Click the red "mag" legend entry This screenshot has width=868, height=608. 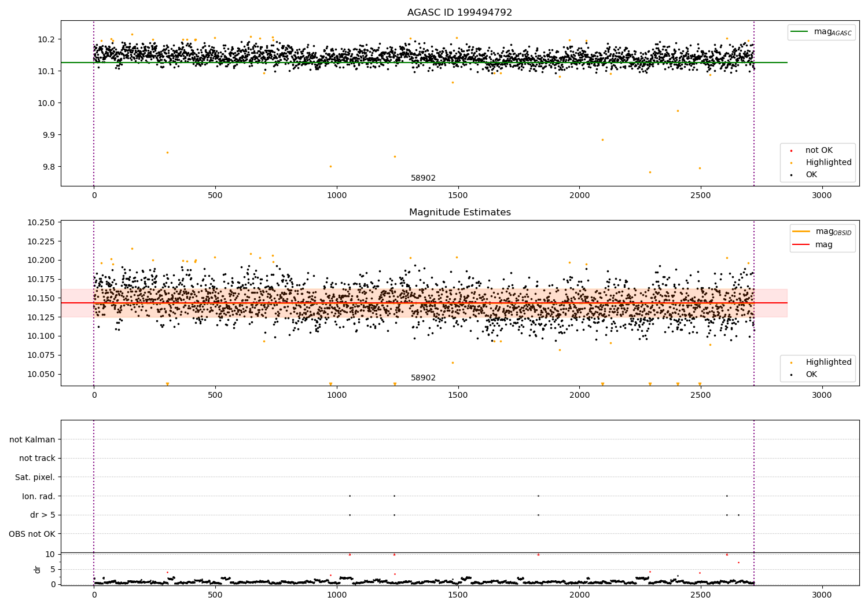[x=813, y=244]
